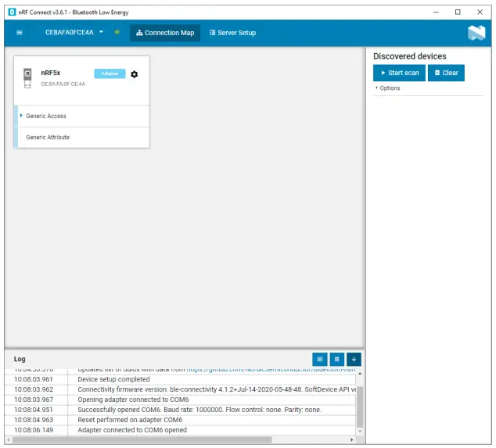Viewport: 496px width, 448px height.
Task: Clear the discovered devices list
Action: coord(446,73)
